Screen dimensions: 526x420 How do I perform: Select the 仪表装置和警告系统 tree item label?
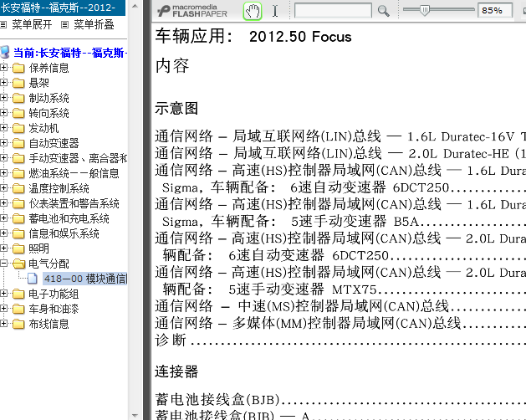point(74,203)
